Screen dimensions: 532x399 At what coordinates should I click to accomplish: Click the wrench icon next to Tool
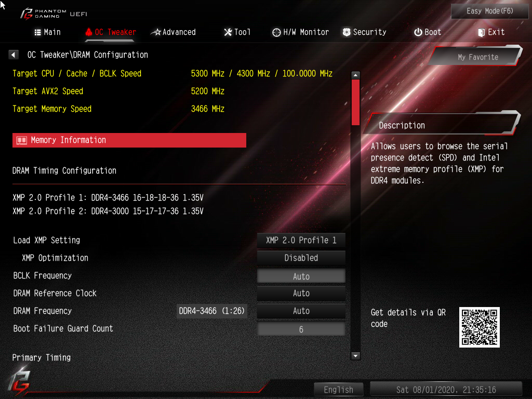pyautogui.click(x=228, y=32)
